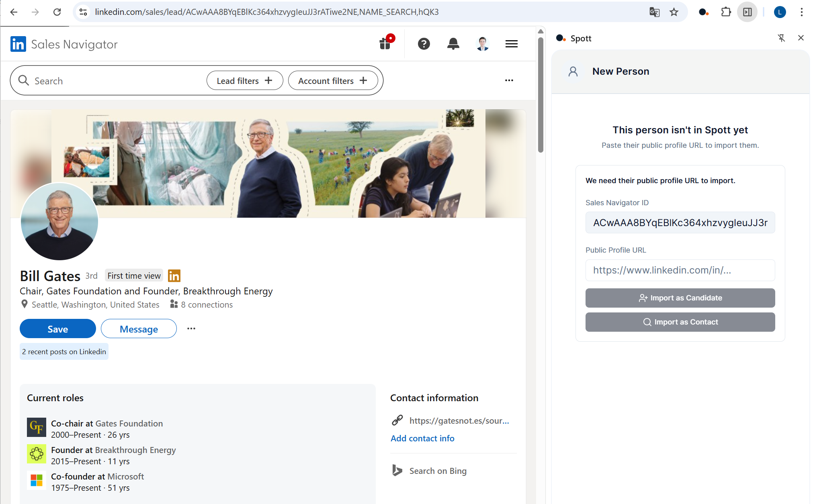Open the browser extensions puzzle icon
Screen dimensions: 813x504
point(726,12)
